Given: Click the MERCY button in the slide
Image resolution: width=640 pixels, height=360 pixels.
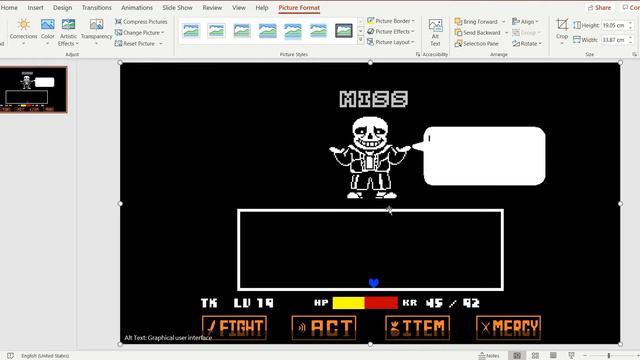Looking at the screenshot, I should [508, 327].
